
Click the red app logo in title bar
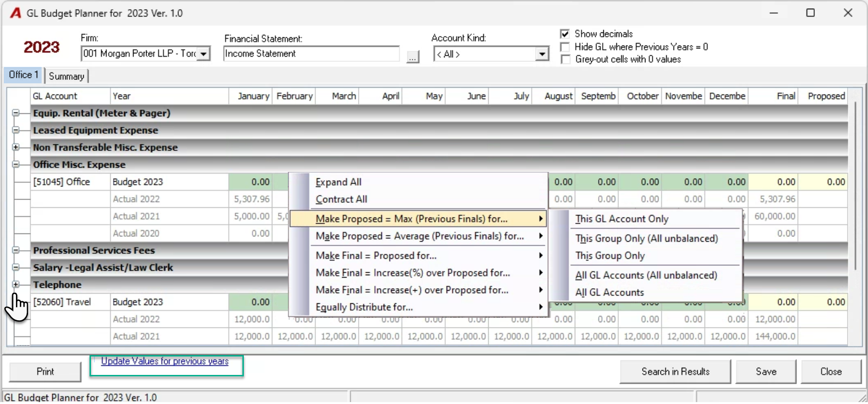[x=15, y=13]
